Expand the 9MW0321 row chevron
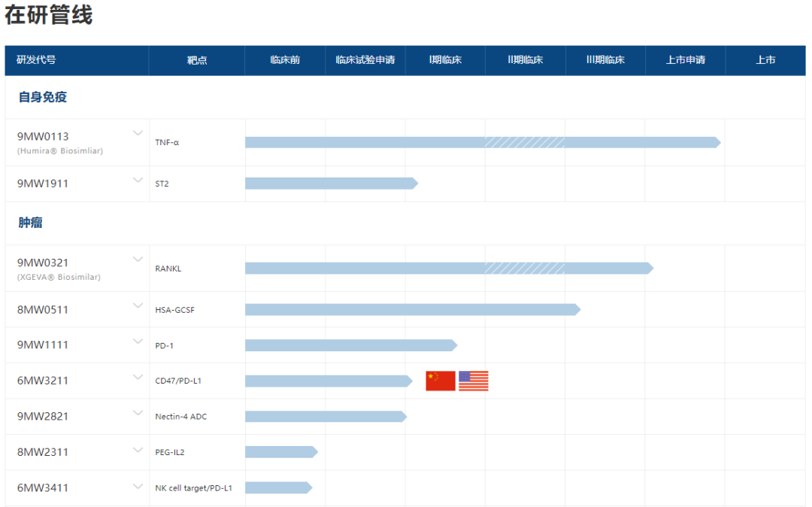 pyautogui.click(x=138, y=259)
